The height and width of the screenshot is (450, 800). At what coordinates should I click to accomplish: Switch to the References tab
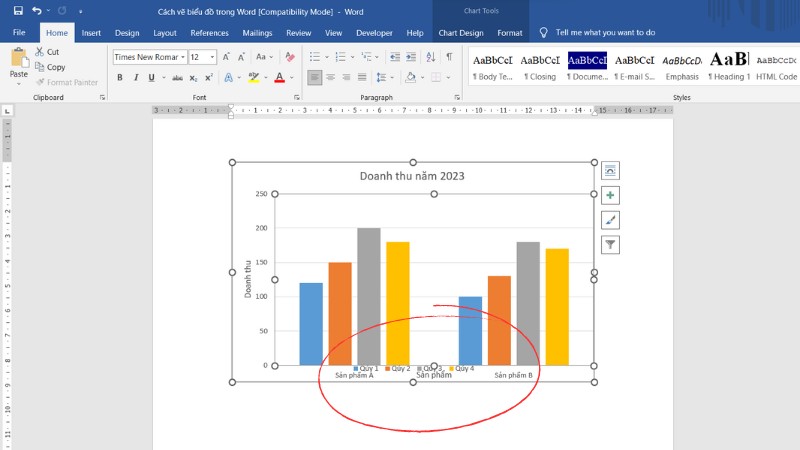tap(209, 33)
